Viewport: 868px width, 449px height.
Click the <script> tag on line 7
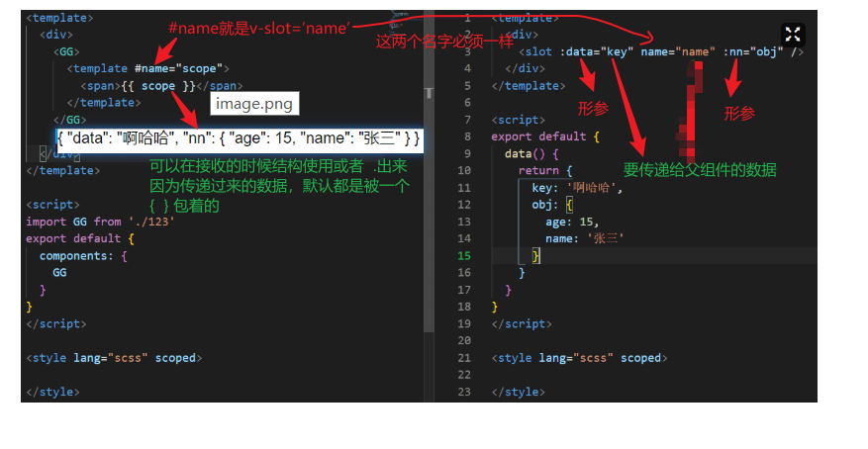pyautogui.click(x=519, y=120)
